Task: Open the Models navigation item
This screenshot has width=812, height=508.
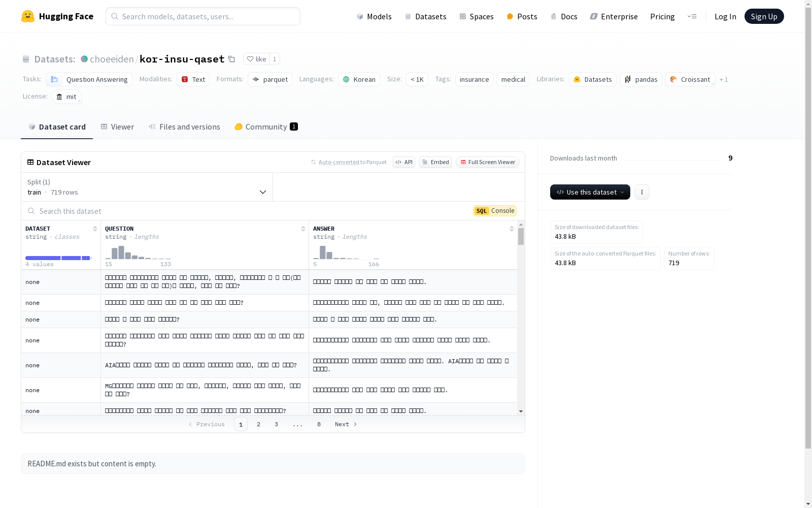Action: click(374, 16)
